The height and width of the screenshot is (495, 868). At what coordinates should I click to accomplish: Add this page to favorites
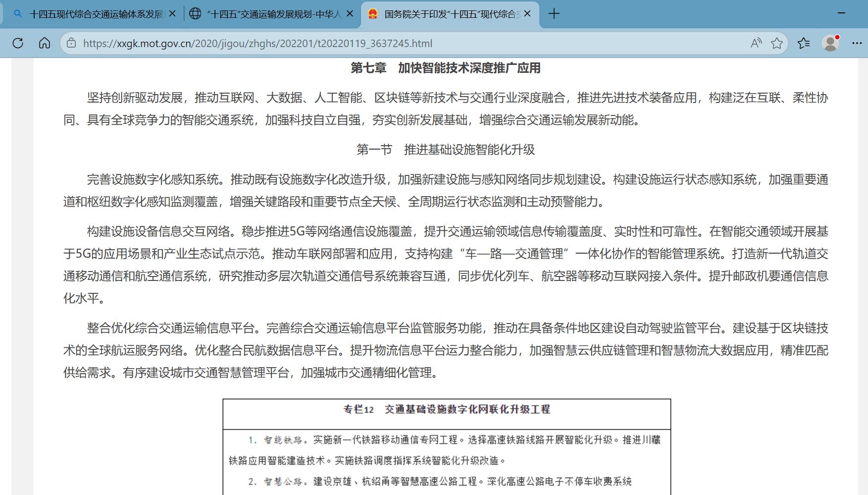click(x=777, y=43)
